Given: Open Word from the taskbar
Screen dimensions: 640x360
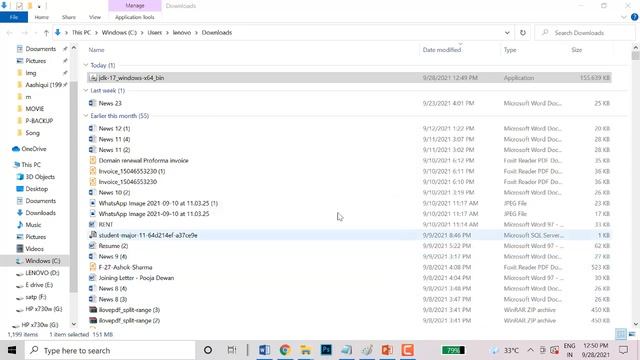Looking at the screenshot, I should point(264,350).
